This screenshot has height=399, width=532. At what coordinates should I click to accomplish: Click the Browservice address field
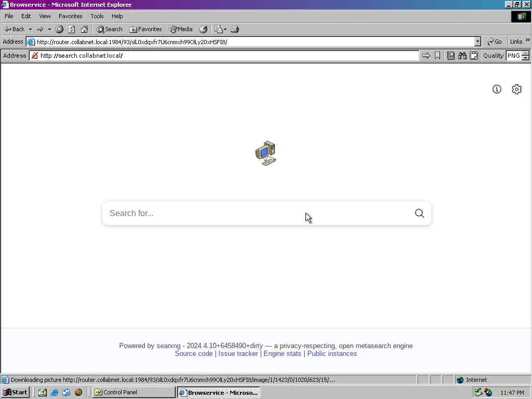[224, 56]
